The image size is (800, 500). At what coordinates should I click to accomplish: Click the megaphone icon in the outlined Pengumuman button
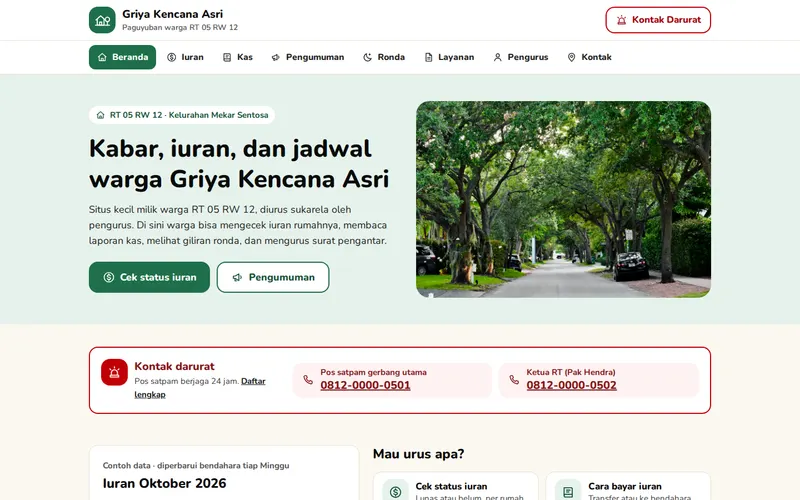coord(237,277)
